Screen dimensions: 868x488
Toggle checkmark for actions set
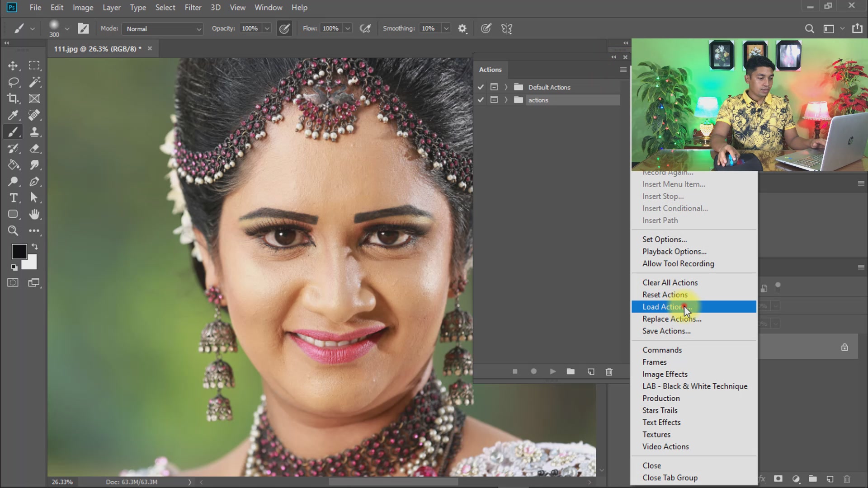481,100
